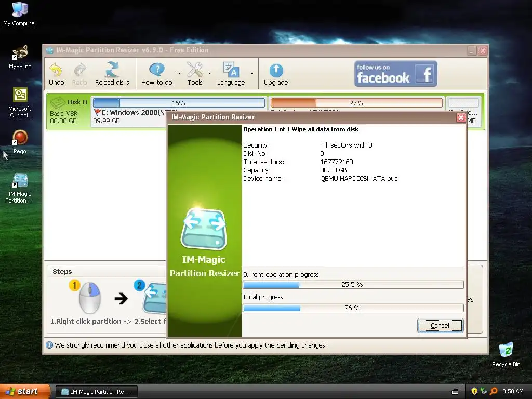This screenshot has height=399, width=532.
Task: Click the current operation progress bar 25.5 %
Action: [x=353, y=284]
